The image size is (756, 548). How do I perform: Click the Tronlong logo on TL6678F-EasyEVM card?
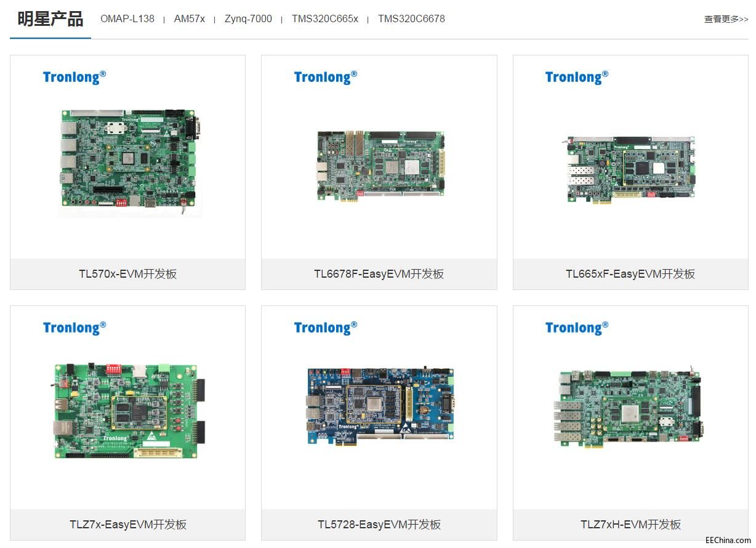point(326,77)
